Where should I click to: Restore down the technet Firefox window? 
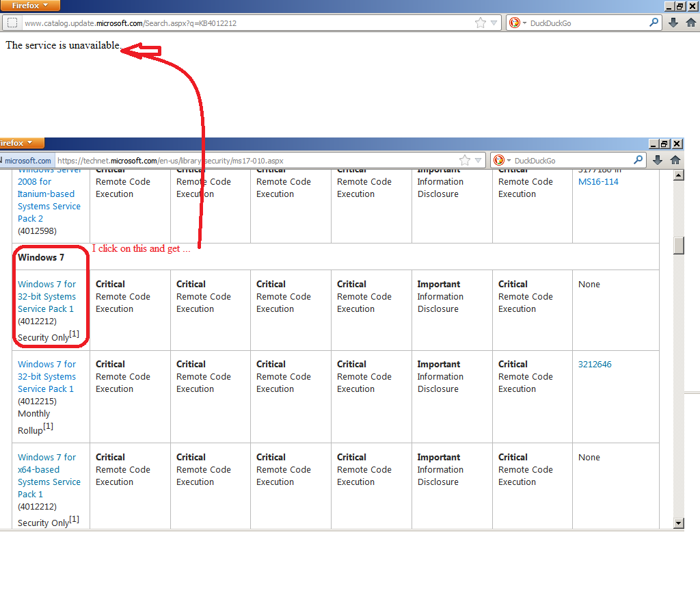[664, 144]
